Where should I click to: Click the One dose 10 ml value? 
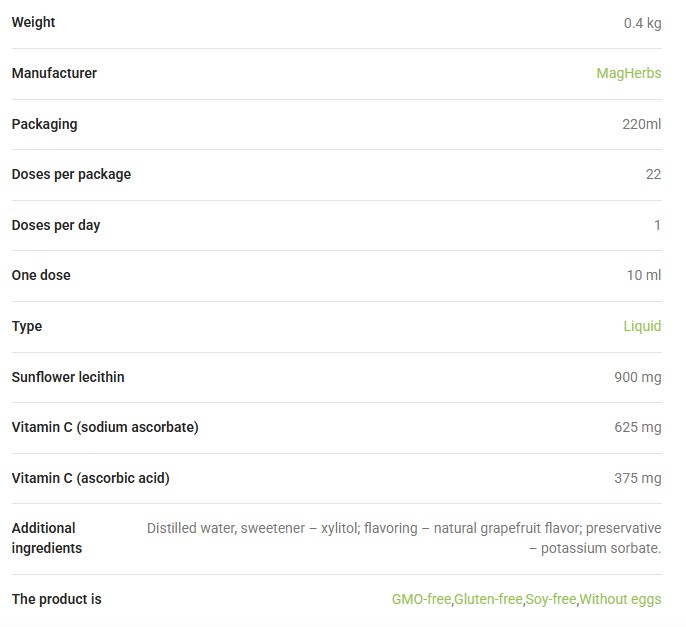coord(644,275)
